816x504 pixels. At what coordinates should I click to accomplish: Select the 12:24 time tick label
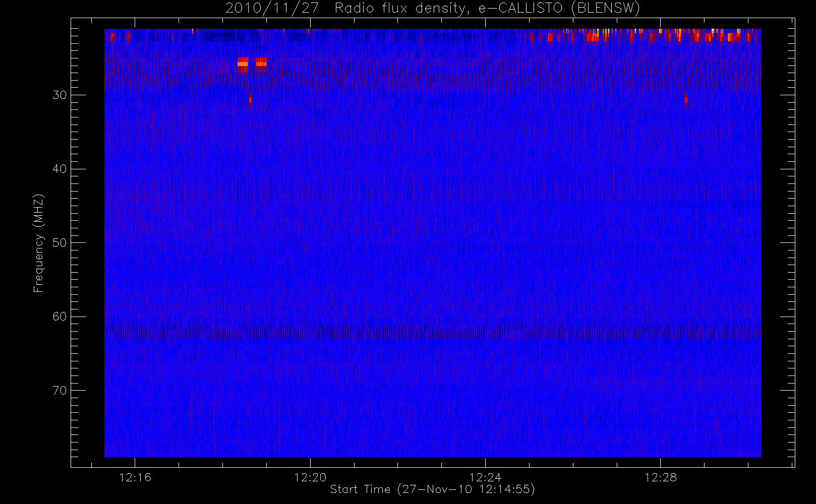pos(485,477)
